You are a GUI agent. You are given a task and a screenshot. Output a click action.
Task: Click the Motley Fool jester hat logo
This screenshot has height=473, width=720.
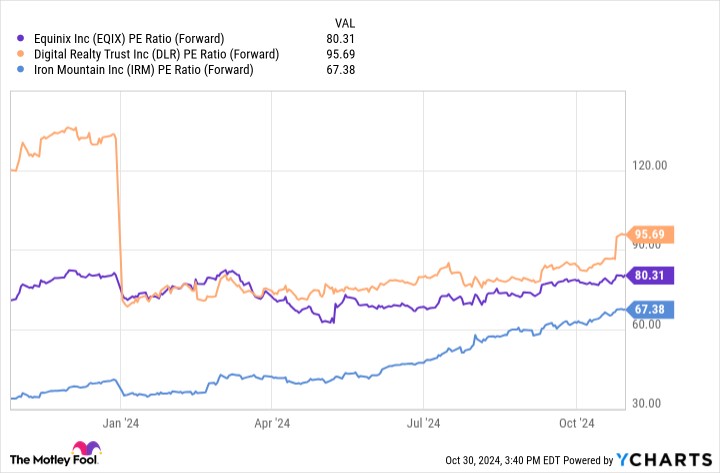point(86,448)
